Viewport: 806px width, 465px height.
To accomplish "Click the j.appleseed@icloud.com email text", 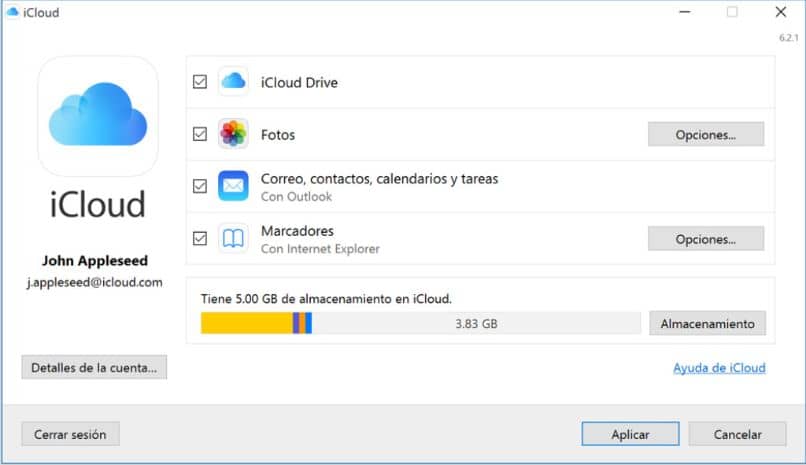I will point(94,283).
